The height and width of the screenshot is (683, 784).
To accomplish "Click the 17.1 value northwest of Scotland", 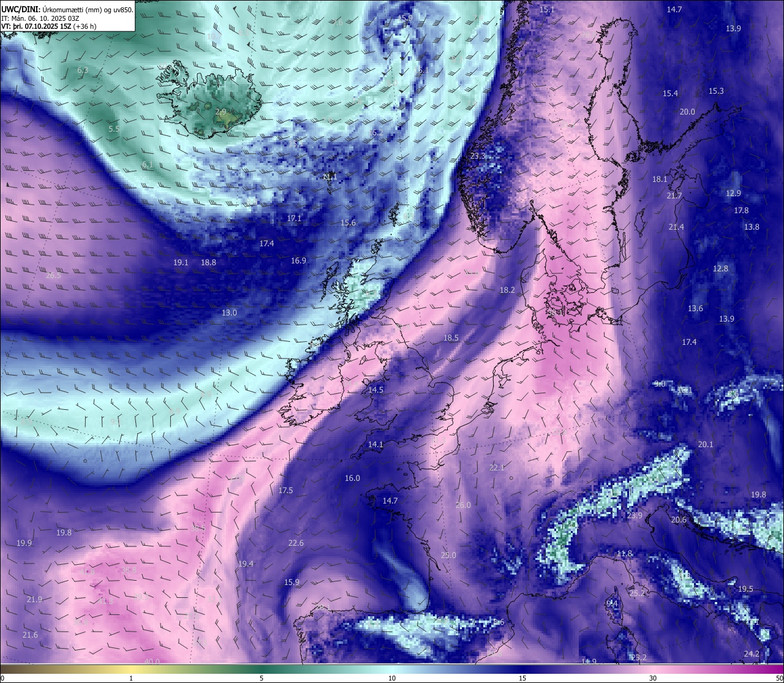I will point(294,218).
